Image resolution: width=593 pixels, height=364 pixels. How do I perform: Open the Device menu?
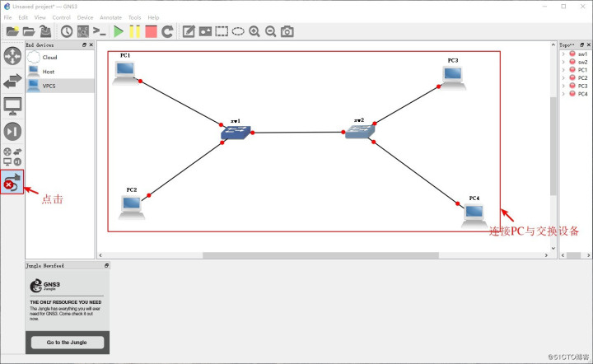[85, 17]
